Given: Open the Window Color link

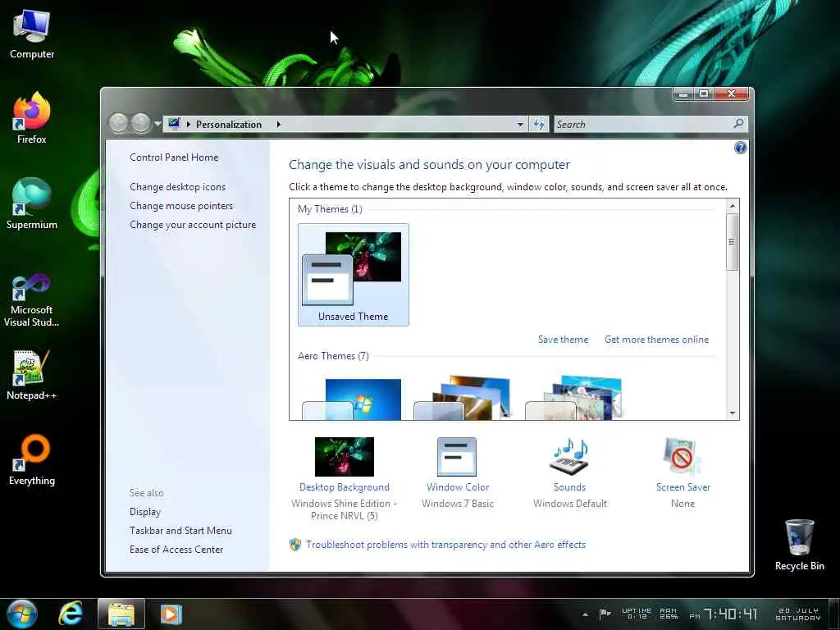Looking at the screenshot, I should [x=458, y=487].
